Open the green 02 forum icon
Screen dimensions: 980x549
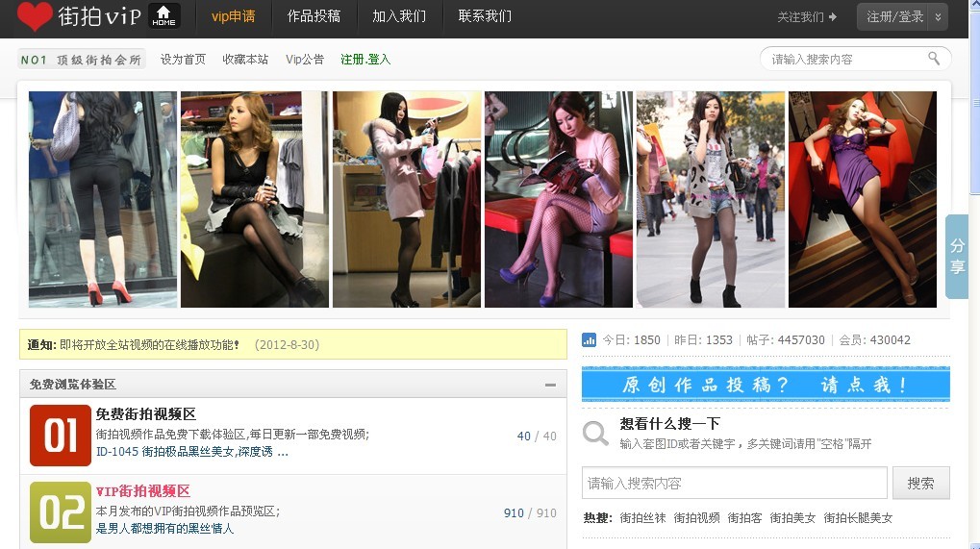[60, 512]
